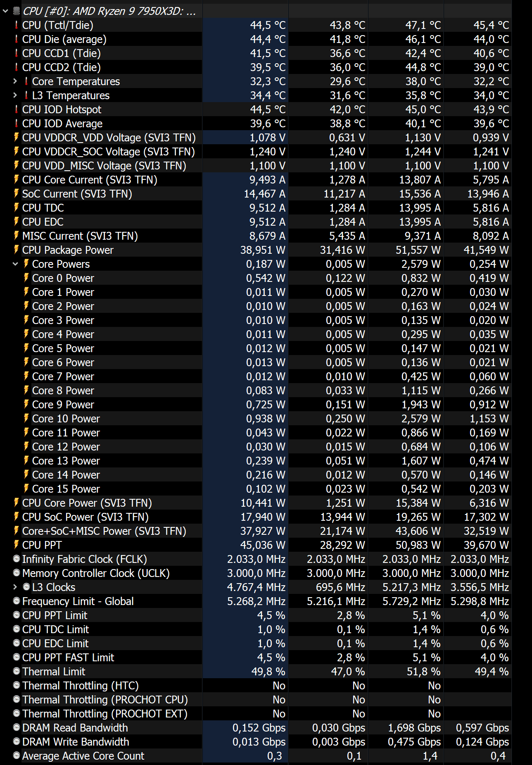Select the DRAM Write Bandwidth row

click(x=256, y=742)
